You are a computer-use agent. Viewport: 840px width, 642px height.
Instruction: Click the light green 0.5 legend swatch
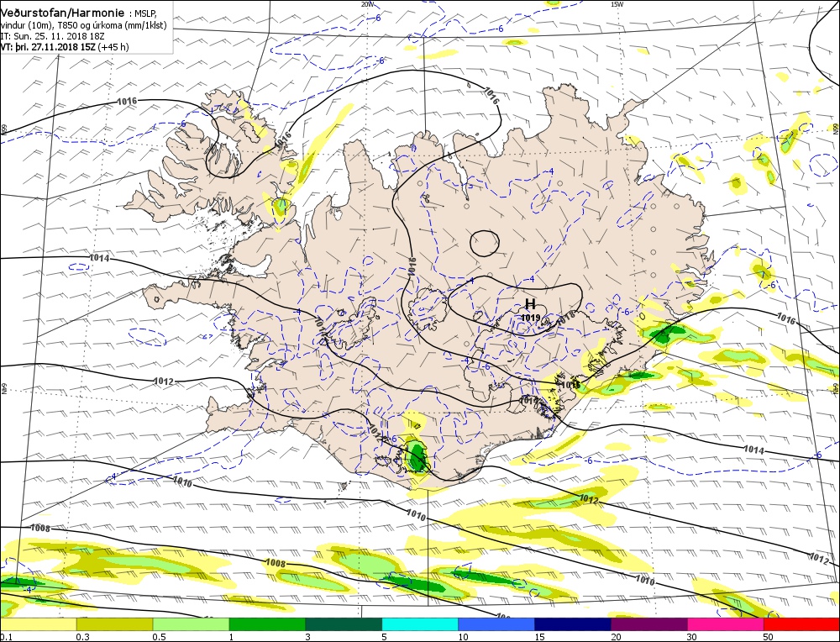click(192, 624)
